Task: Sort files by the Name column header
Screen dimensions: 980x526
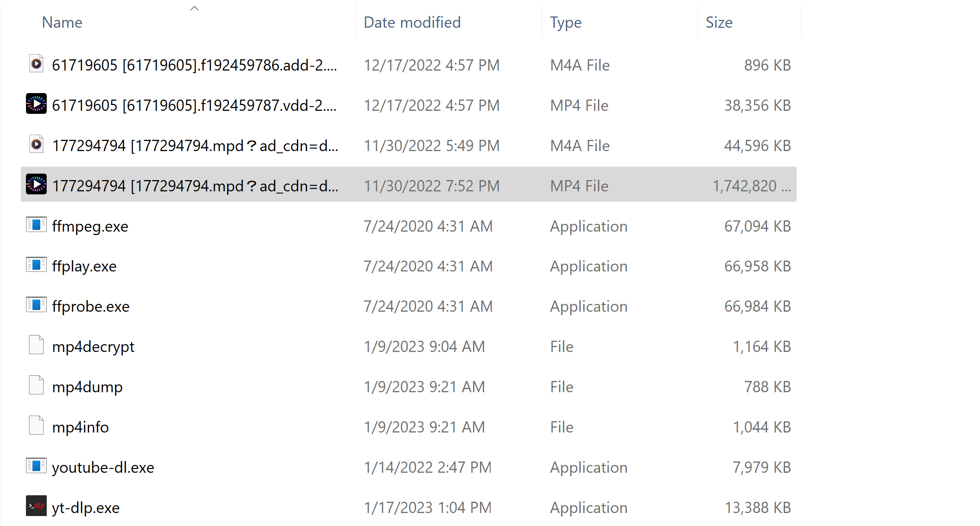Action: 62,23
